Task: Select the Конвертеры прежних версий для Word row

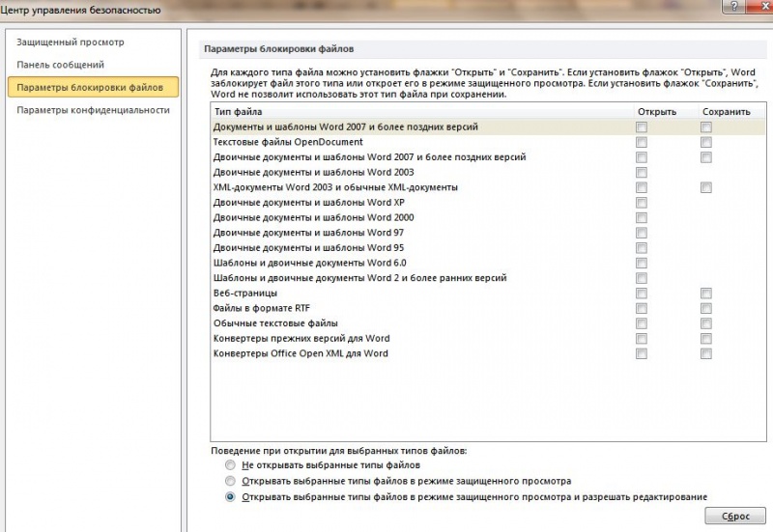Action: pos(301,338)
